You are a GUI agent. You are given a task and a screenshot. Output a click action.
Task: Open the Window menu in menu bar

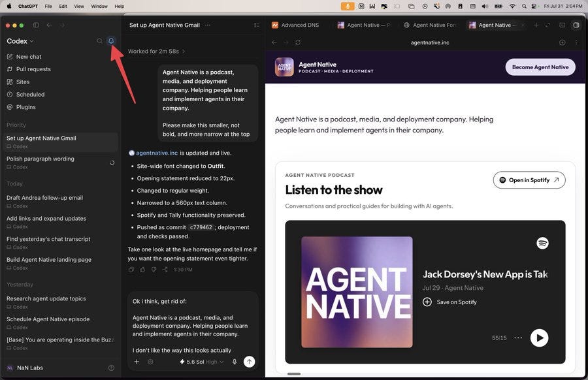[99, 6]
